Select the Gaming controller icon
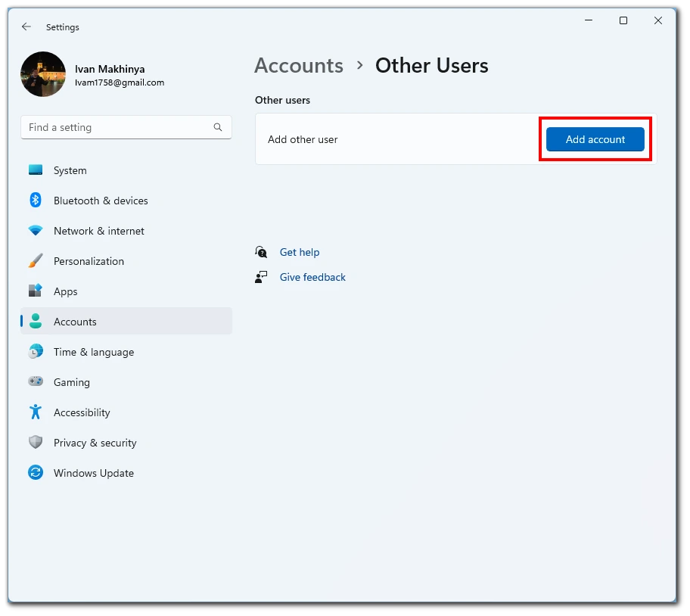The image size is (690, 616). pos(36,382)
